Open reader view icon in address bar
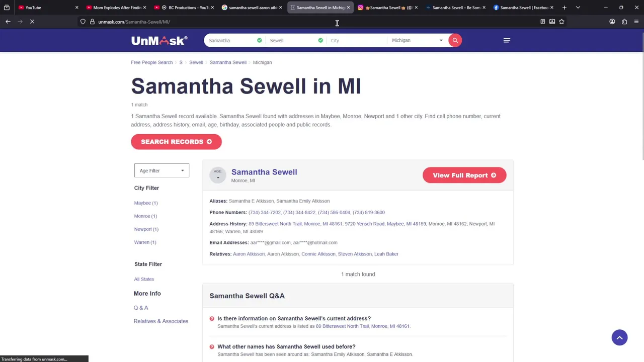Viewport: 644px width, 362px height. pos(542,22)
